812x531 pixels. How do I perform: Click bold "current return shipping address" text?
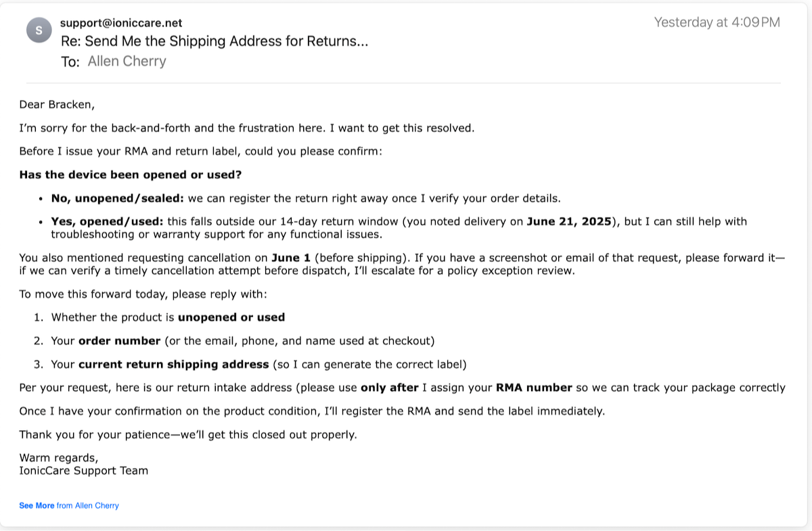click(173, 365)
